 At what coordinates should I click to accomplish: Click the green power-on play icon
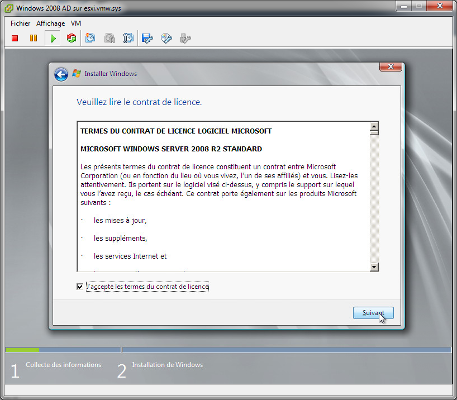[53, 38]
